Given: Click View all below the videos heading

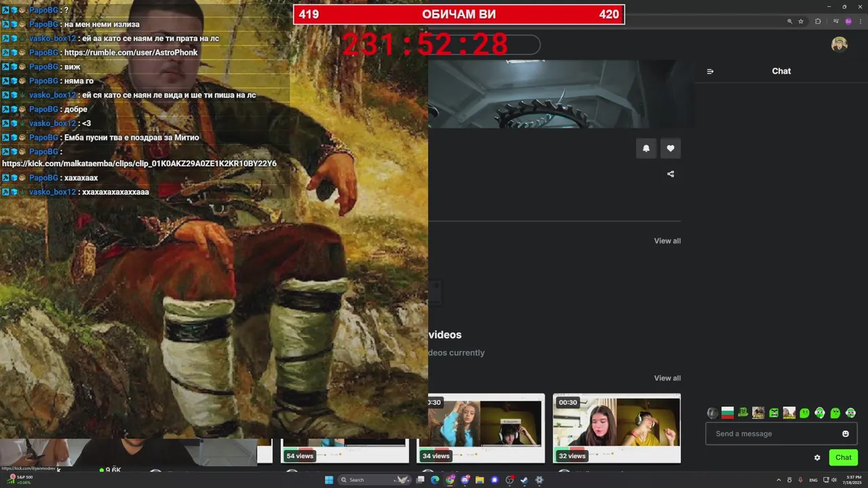Looking at the screenshot, I should [667, 378].
